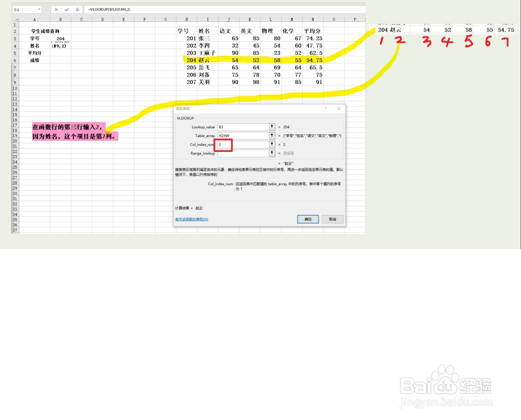This screenshot has width=521, height=420.
Task: Collapse dialog via Lookup_value range selector icon
Action: [x=272, y=127]
